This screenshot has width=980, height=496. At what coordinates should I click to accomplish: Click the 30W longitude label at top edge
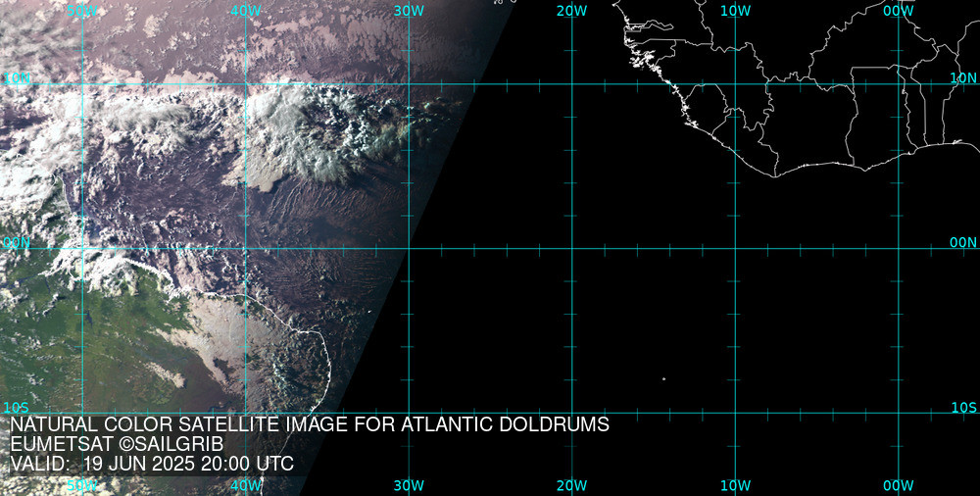coord(410,11)
